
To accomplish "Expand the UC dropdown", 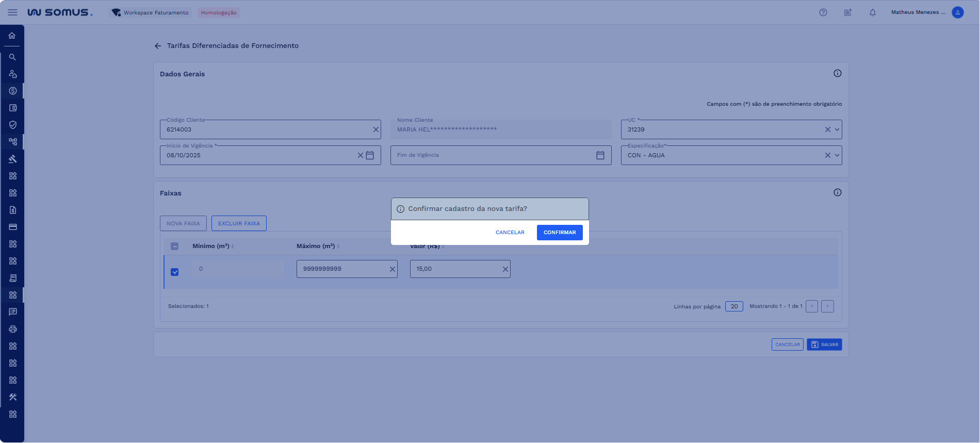I will (x=837, y=129).
